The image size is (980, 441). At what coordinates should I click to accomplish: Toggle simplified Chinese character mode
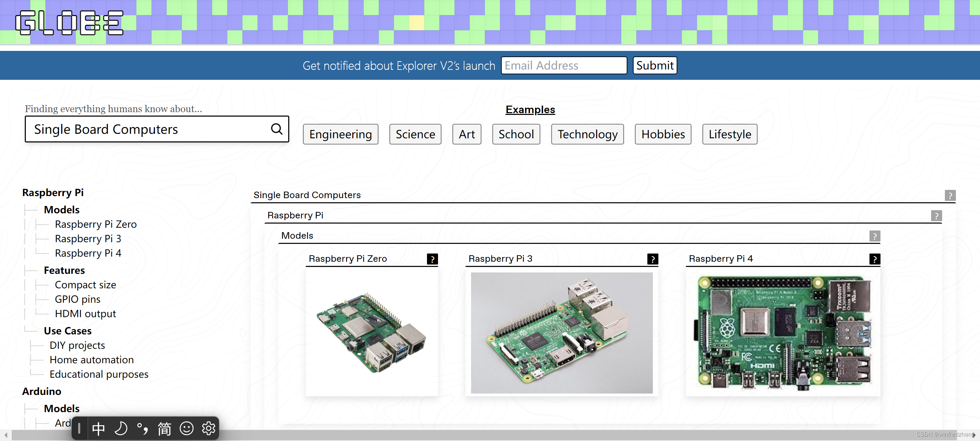(x=164, y=429)
